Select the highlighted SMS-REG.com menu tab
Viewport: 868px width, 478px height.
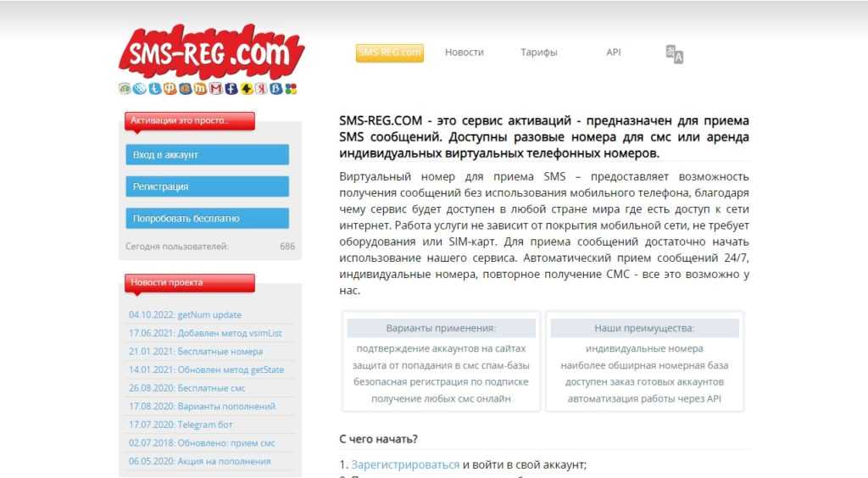pos(390,53)
